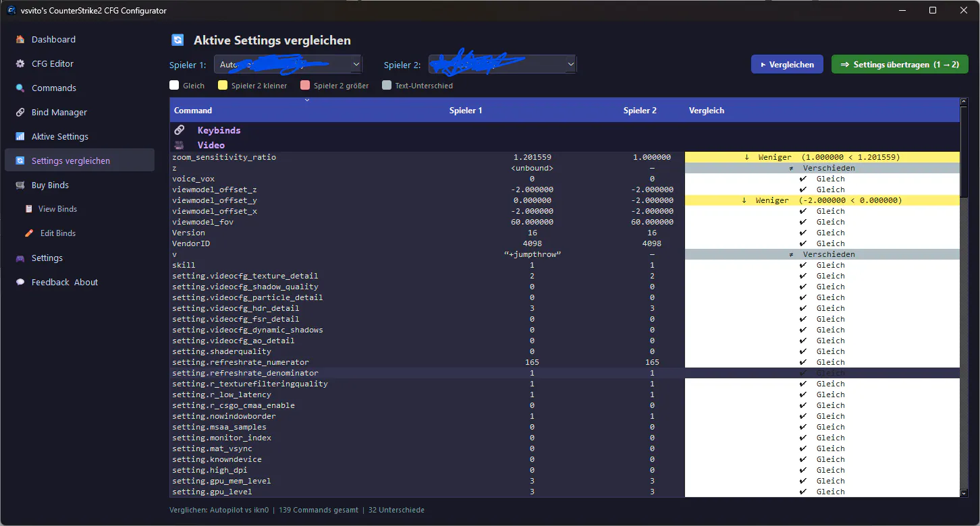Click the Buy Binds cart icon
The image size is (980, 526).
click(x=20, y=185)
